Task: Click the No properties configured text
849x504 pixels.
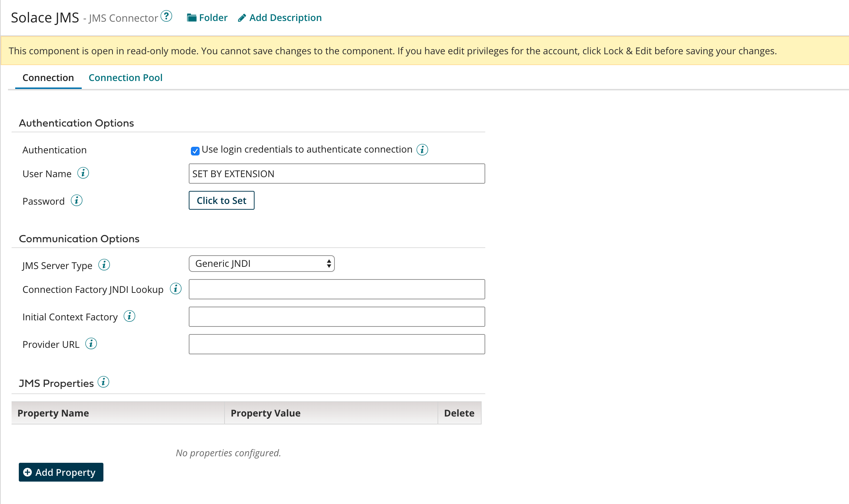Action: pos(229,453)
